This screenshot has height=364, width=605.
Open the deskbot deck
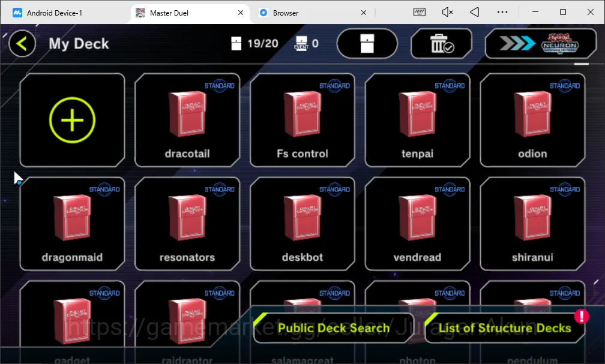point(302,224)
